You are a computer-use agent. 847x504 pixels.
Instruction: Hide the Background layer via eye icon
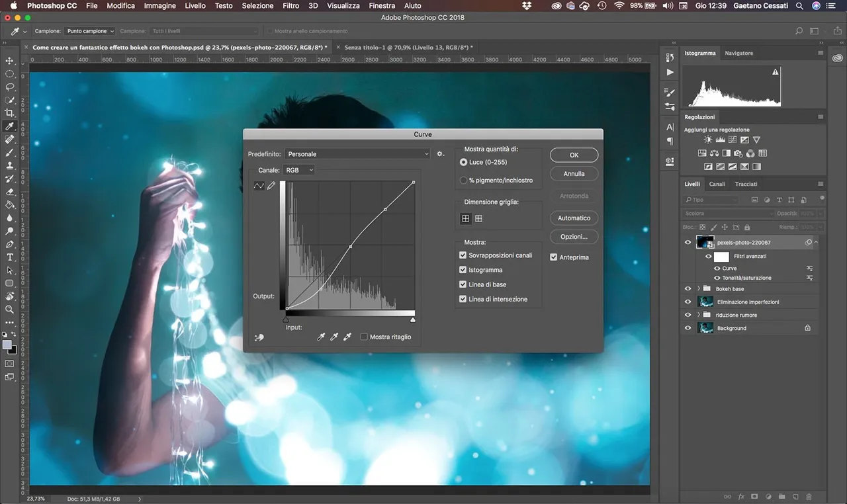click(x=688, y=328)
